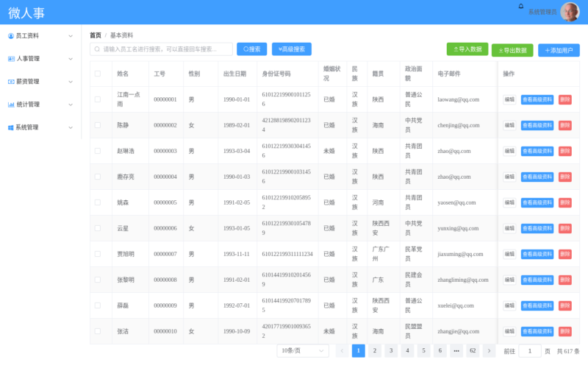Go to pagination page 3
588x368 pixels.
[x=391, y=351]
